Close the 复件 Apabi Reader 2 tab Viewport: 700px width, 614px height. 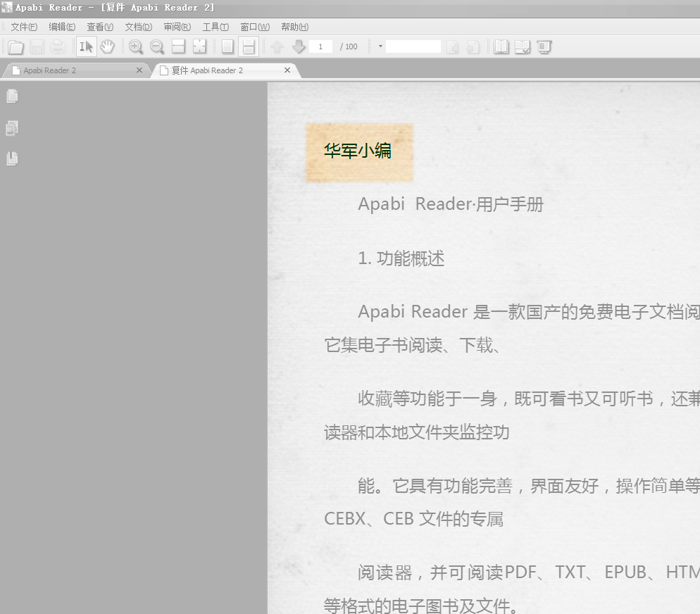(x=287, y=70)
